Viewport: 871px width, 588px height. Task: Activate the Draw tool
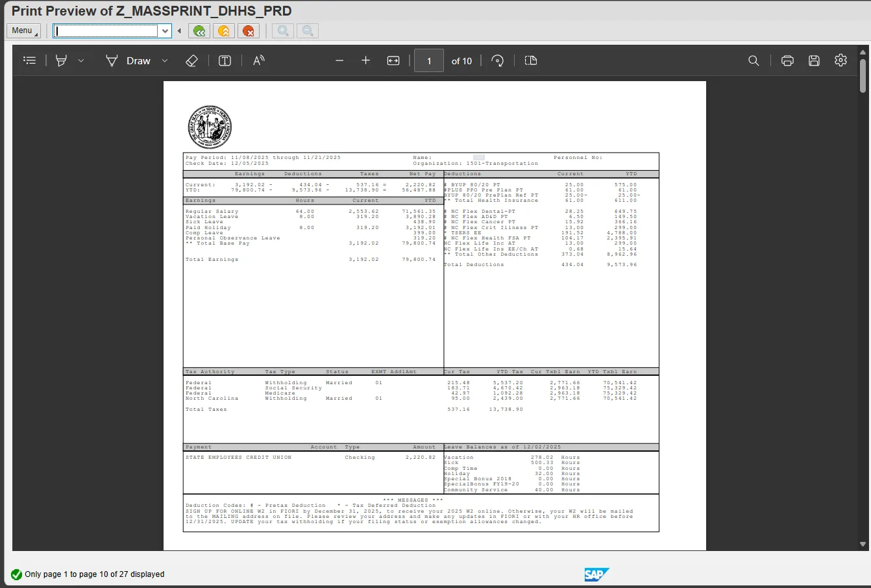coord(128,60)
